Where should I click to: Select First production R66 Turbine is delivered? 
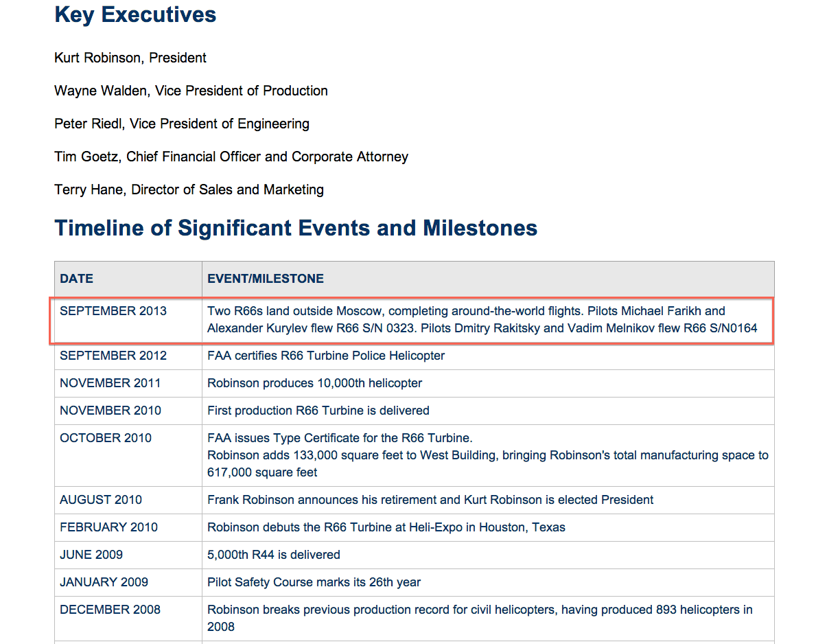[x=318, y=411]
